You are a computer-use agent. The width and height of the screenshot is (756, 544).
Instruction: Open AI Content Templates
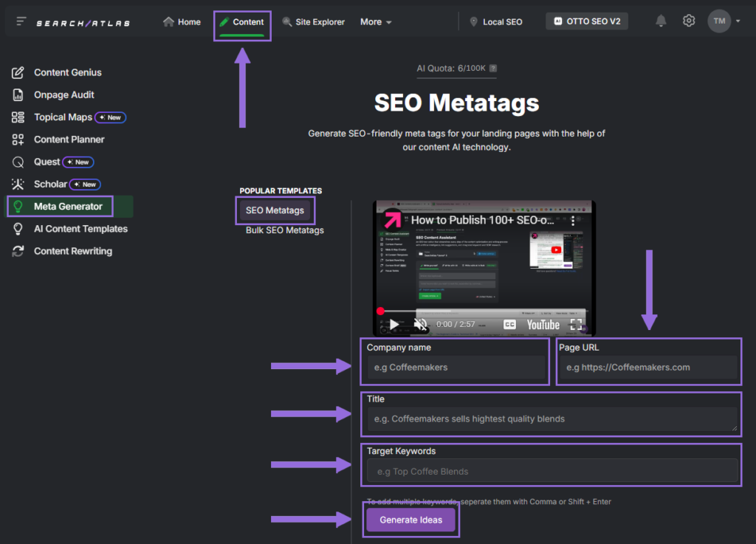(x=80, y=229)
